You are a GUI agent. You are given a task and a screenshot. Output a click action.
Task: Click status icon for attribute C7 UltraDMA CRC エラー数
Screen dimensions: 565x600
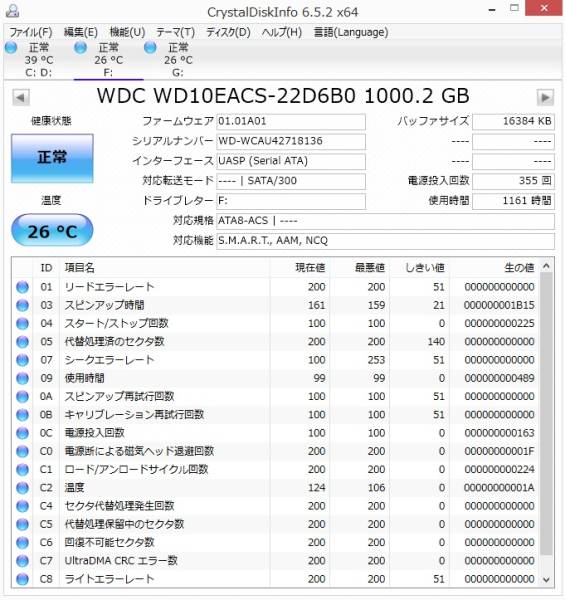pos(23,561)
